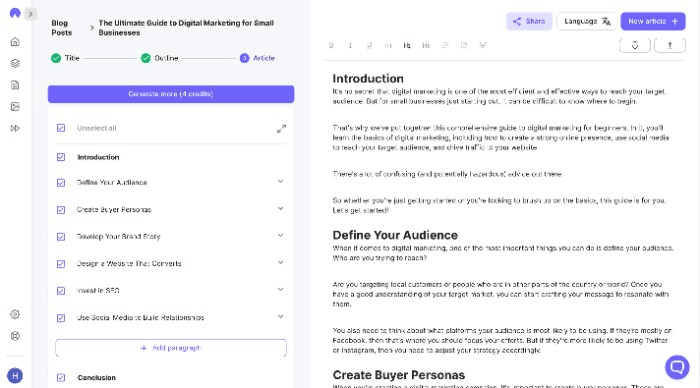Open the document icon in the sidebar
Screen dimensions: 700x388
pos(15,85)
